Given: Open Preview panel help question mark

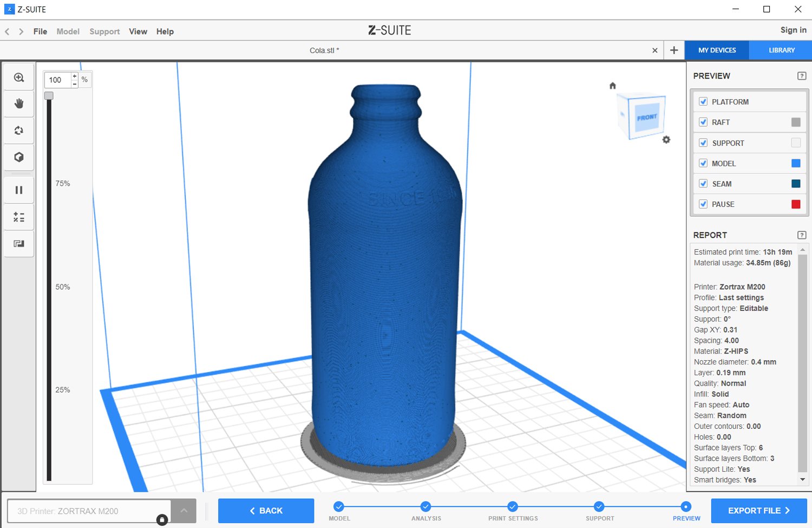Looking at the screenshot, I should click(802, 76).
